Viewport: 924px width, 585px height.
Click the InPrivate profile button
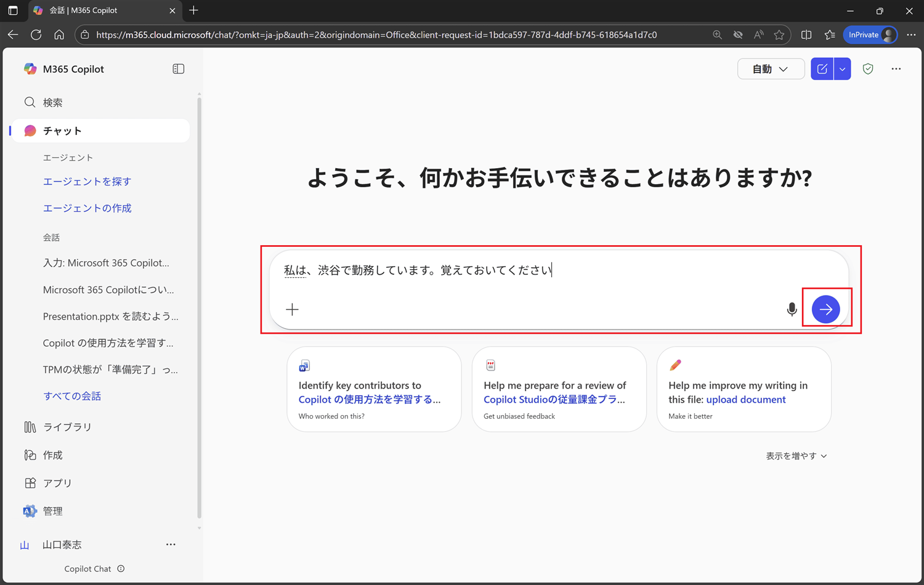click(x=870, y=35)
